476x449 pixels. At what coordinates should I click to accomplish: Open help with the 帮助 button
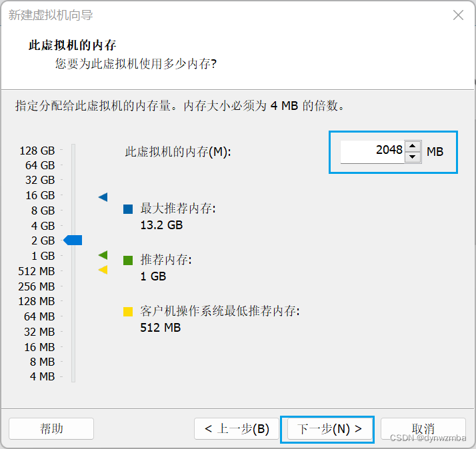point(51,428)
